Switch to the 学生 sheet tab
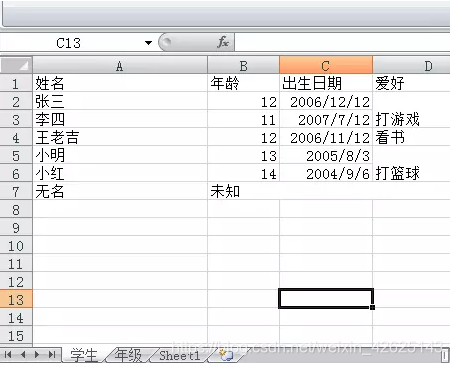 click(x=84, y=355)
